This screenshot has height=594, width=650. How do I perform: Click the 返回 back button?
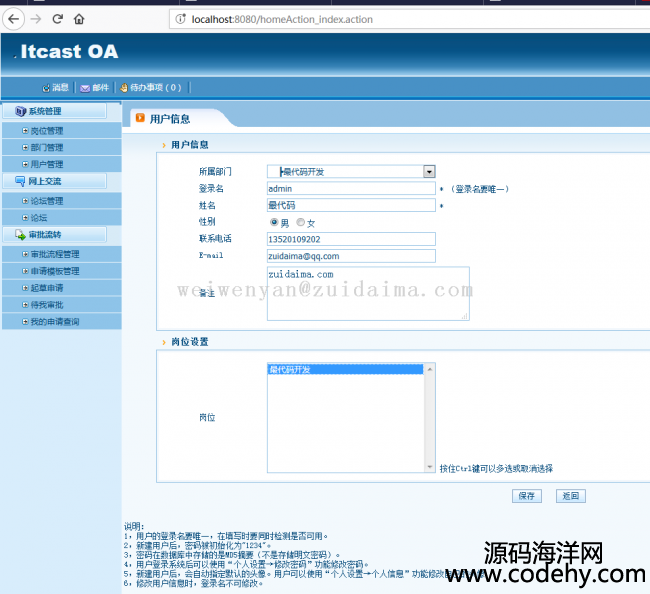570,496
